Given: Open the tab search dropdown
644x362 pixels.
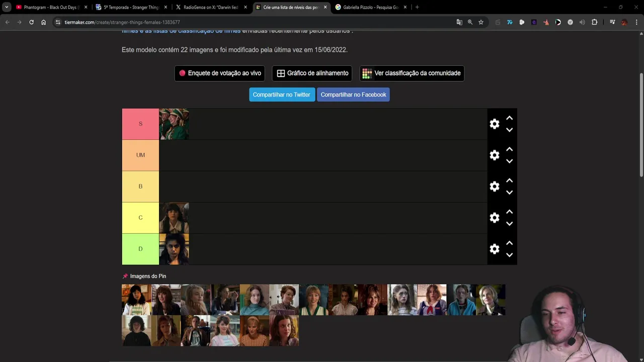Looking at the screenshot, I should [7, 7].
